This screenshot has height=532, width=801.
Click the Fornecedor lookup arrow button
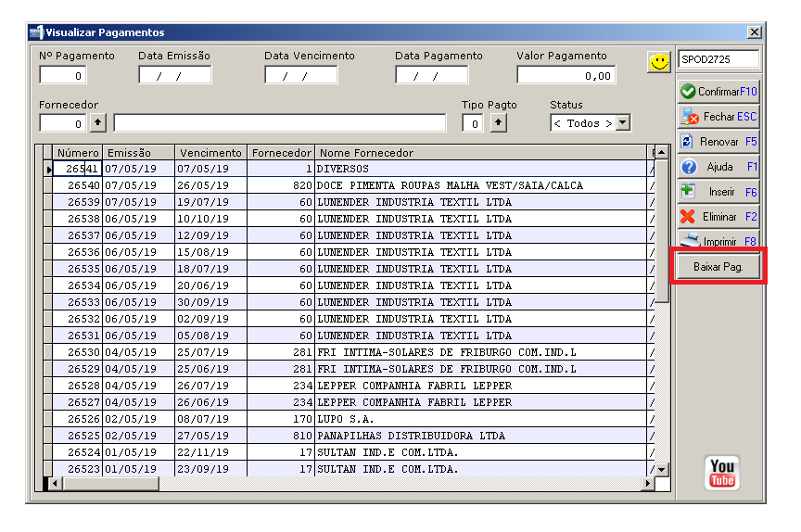(98, 123)
